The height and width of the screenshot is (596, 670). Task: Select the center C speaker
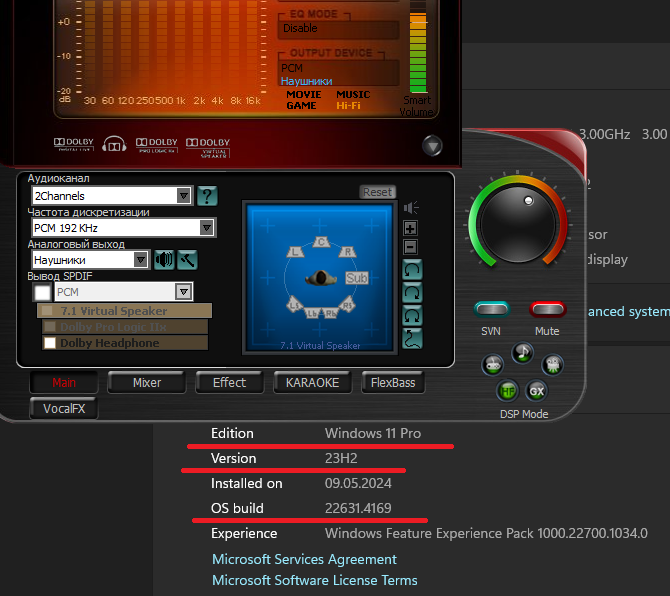321,242
